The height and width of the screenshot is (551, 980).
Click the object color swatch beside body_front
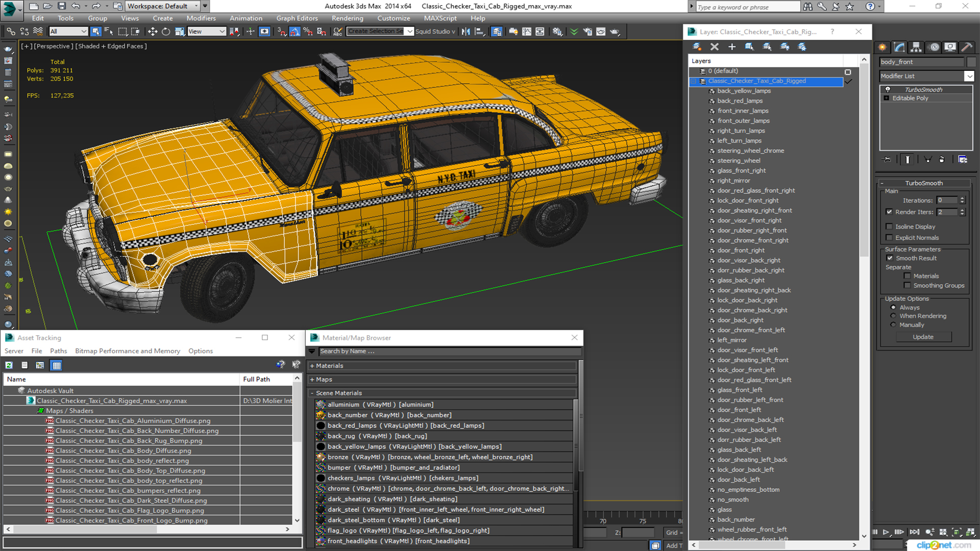[x=971, y=62]
